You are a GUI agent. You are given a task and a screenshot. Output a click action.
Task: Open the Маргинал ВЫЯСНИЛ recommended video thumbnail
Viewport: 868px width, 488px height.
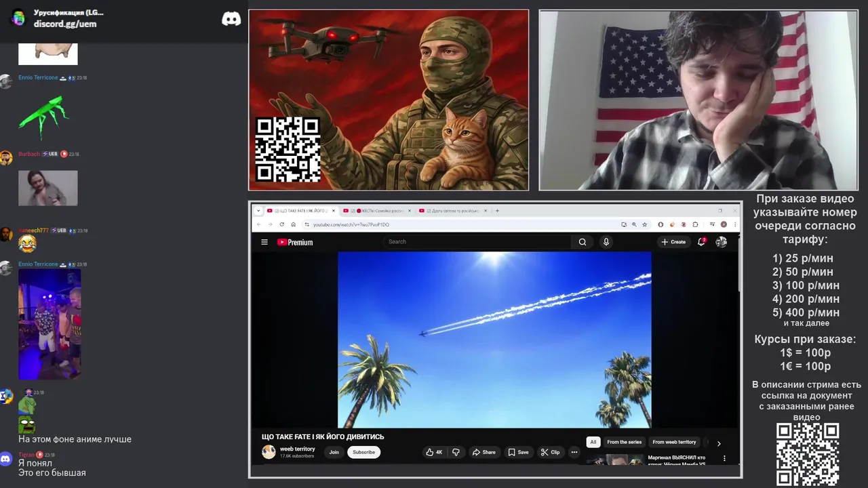click(615, 460)
